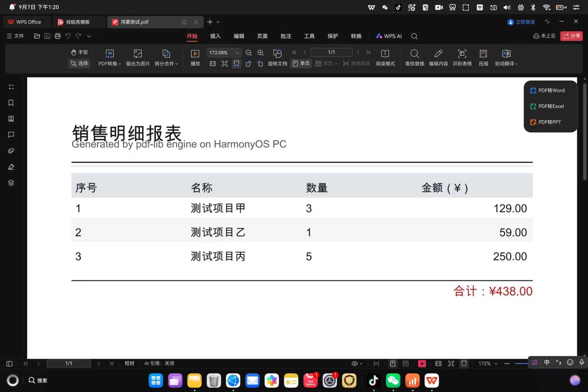Open the layers sidebar panel
The image size is (588, 392).
point(11,183)
